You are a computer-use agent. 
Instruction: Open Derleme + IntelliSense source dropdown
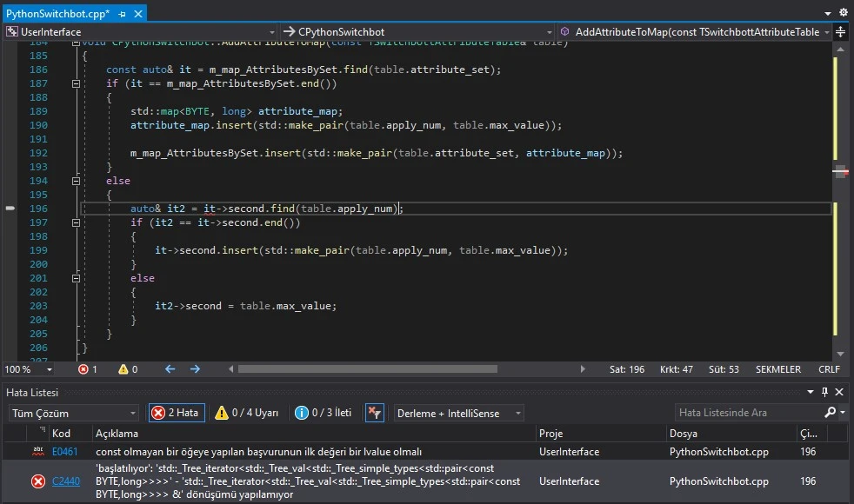(x=459, y=413)
